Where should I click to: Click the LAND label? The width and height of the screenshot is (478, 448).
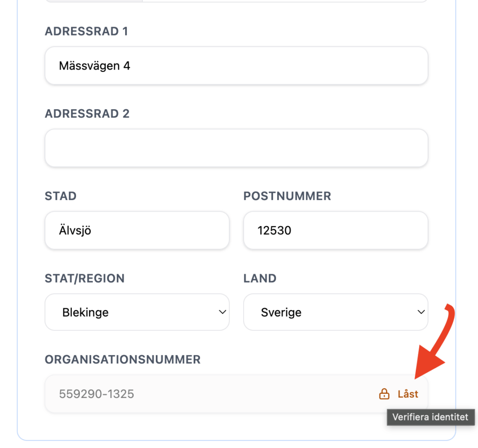(x=260, y=278)
